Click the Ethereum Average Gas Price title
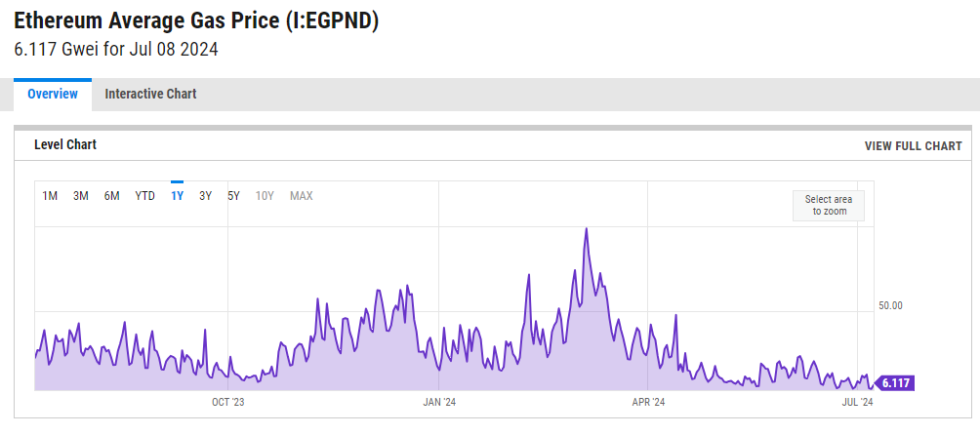The height and width of the screenshot is (435, 980). 196,20
